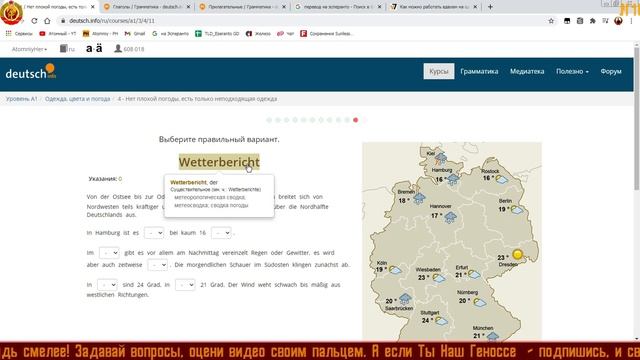Open dropdown before 'sind 24 Grad'

coord(107,284)
